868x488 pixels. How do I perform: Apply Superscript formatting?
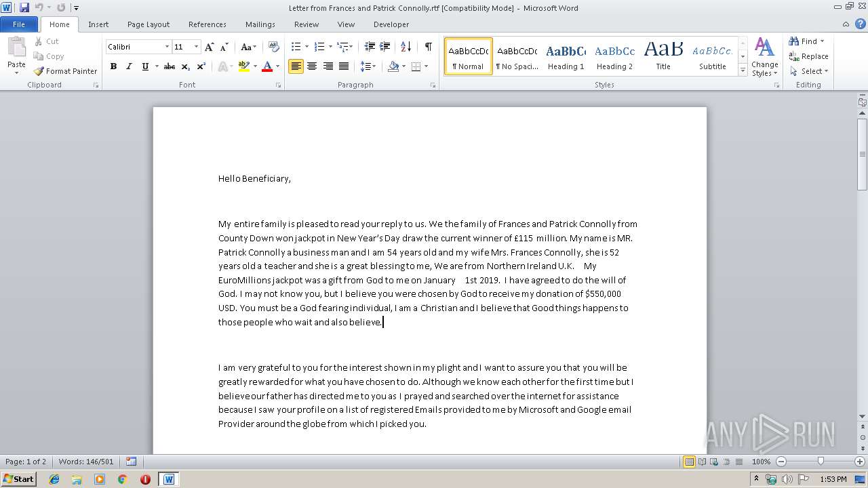201,66
